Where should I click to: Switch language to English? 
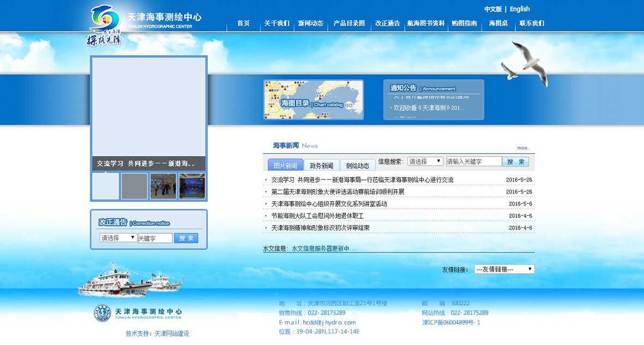(520, 9)
